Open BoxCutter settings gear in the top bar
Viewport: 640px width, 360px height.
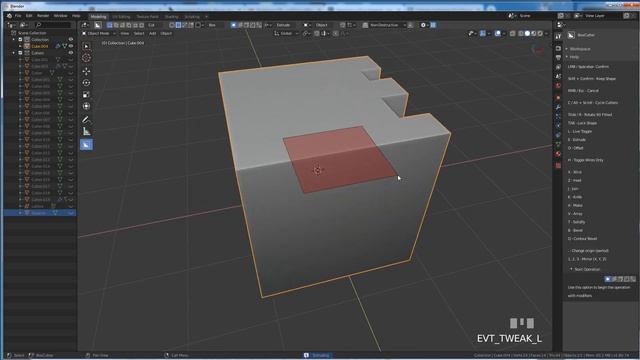click(423, 25)
